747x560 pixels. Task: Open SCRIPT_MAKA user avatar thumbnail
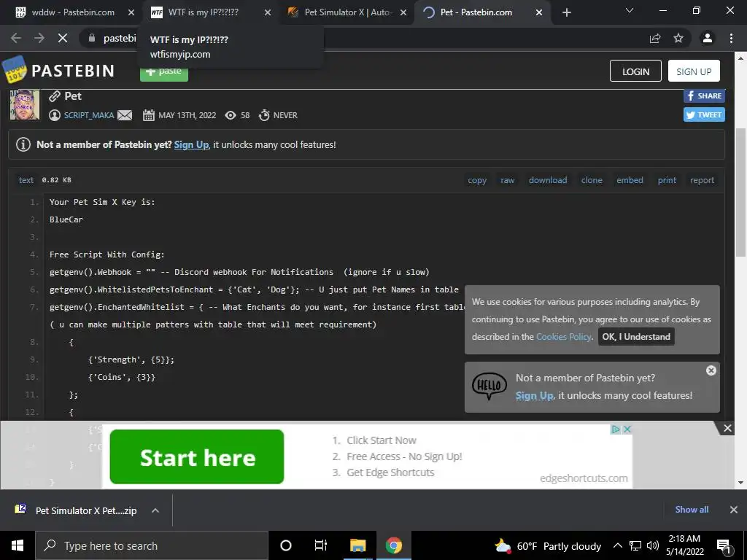point(25,105)
